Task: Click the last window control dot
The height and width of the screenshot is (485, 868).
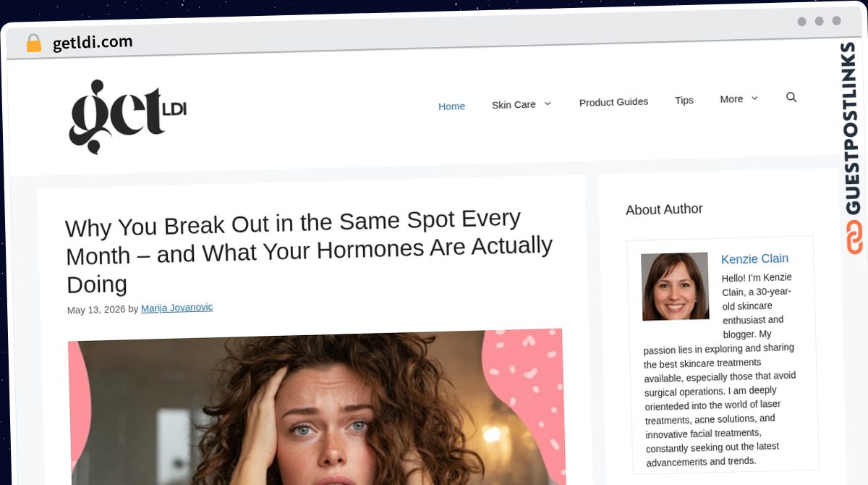Action: 836,21
